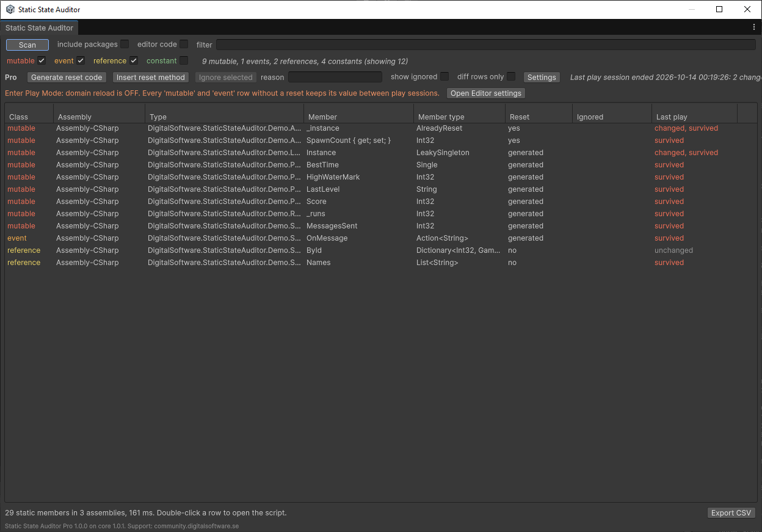
Task: Click the AlreadyReset member type cell
Action: 439,128
